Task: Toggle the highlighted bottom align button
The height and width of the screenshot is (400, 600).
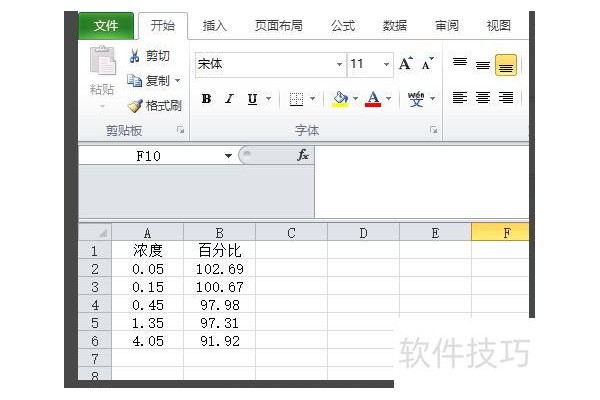Action: click(506, 65)
